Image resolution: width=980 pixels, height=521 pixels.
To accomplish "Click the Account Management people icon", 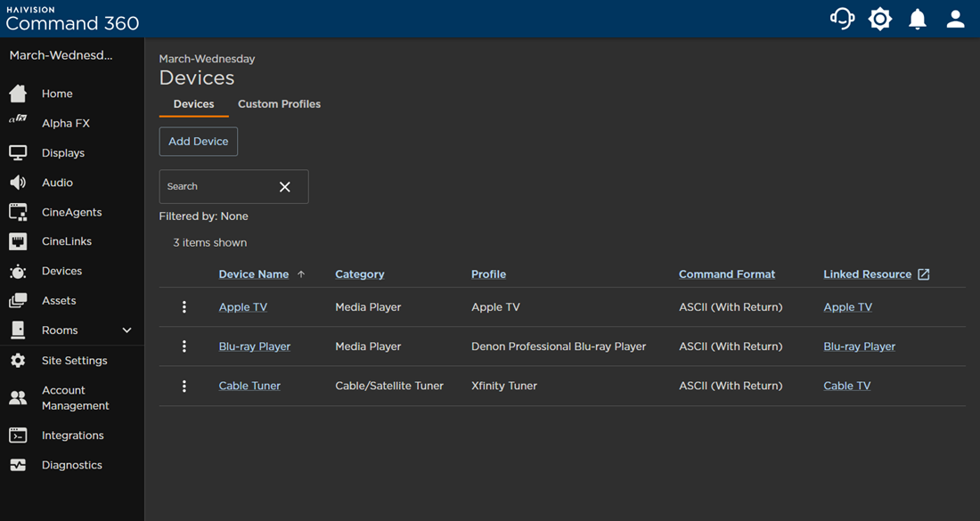I will pyautogui.click(x=18, y=398).
